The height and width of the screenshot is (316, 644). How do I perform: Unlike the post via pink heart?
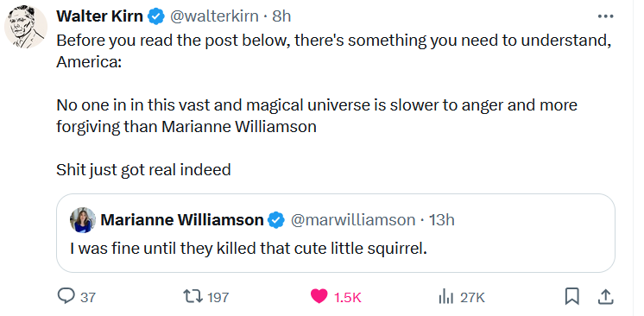[x=319, y=296]
